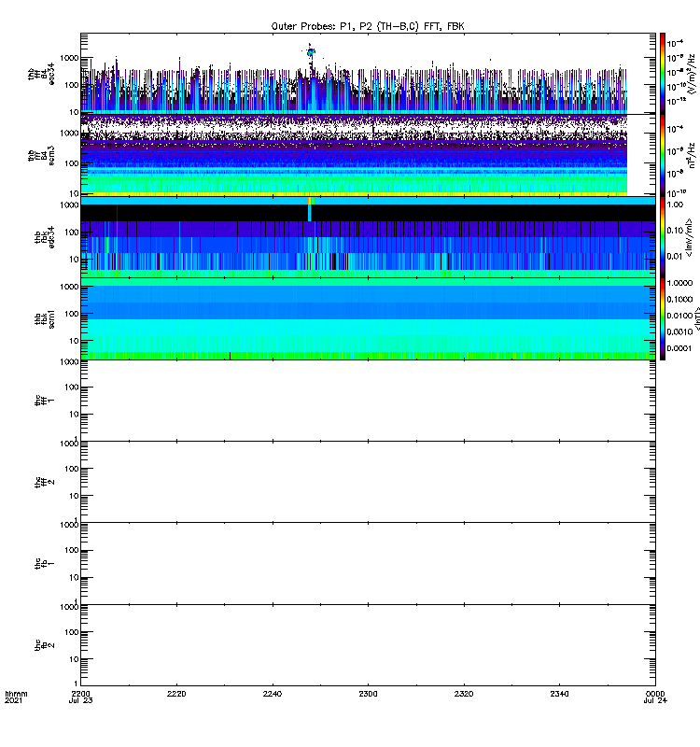Click the "2320" time axis label
The height and width of the screenshot is (747, 700).
tap(464, 694)
